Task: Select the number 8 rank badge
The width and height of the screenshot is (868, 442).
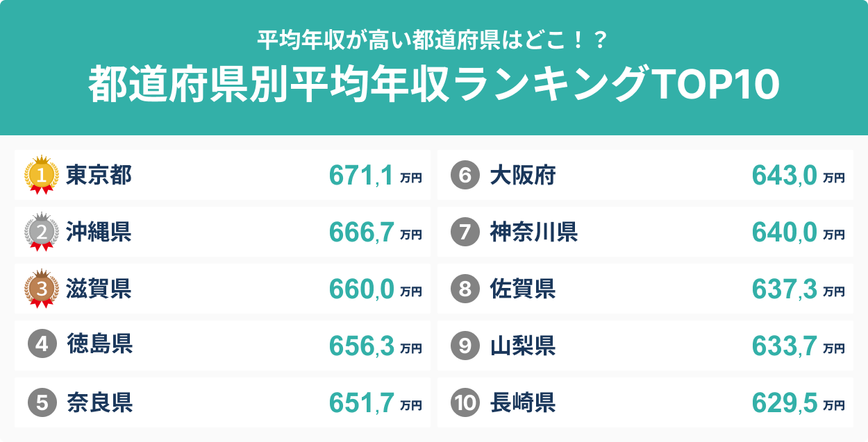Action: coord(465,289)
